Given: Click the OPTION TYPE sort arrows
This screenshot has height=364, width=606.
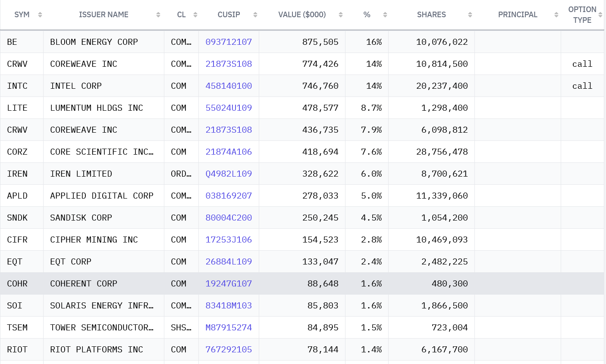Looking at the screenshot, I should (600, 15).
